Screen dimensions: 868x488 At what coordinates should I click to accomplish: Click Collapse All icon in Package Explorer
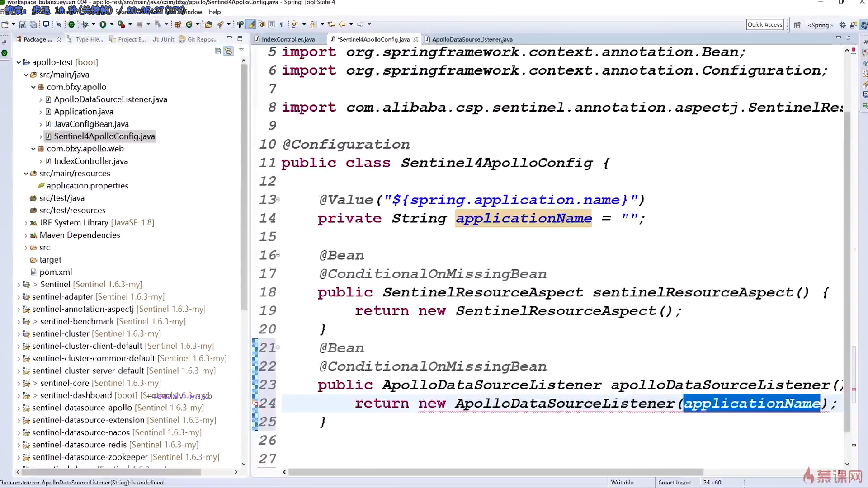[217, 51]
